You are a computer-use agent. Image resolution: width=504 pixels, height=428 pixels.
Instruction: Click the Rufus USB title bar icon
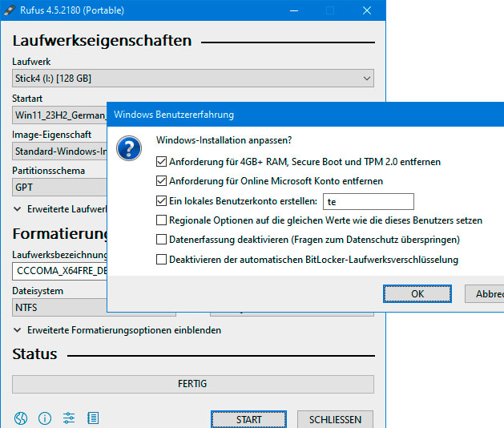[x=10, y=10]
